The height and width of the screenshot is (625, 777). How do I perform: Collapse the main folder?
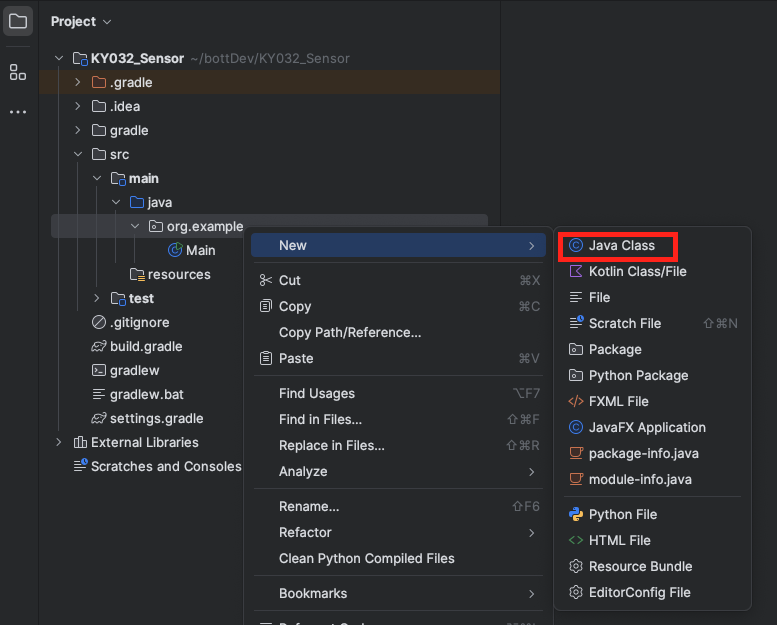(x=97, y=178)
